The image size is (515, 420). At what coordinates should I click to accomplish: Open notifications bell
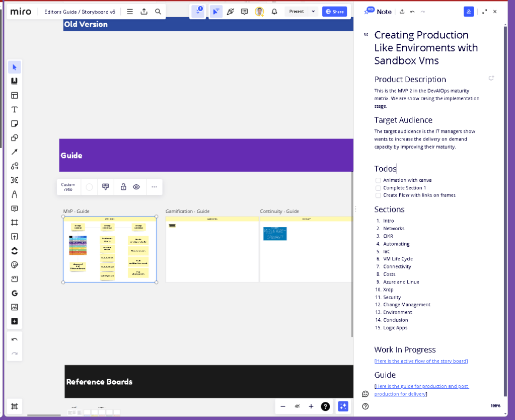(274, 12)
